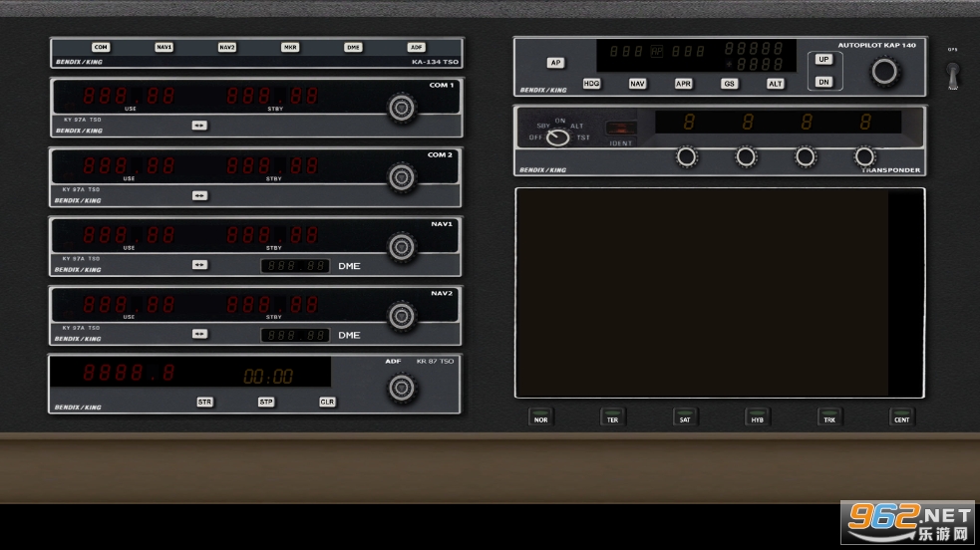Clear the ADF timer with CLR

point(327,403)
